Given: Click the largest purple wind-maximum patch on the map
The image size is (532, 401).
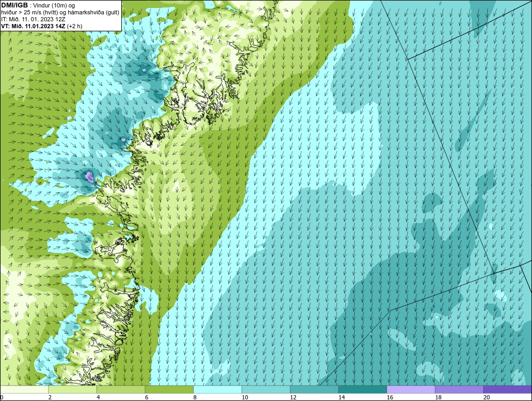Looking at the screenshot, I should pos(89,177).
